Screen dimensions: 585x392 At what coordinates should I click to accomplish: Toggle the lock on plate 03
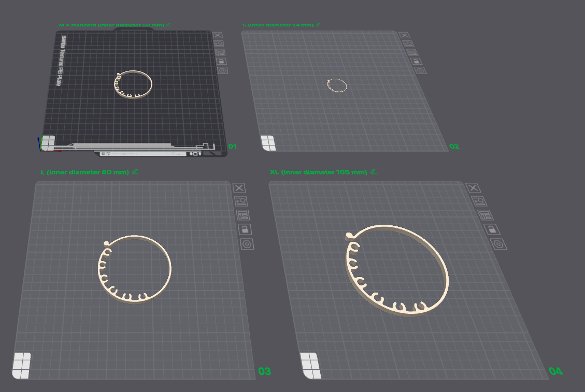(x=245, y=229)
